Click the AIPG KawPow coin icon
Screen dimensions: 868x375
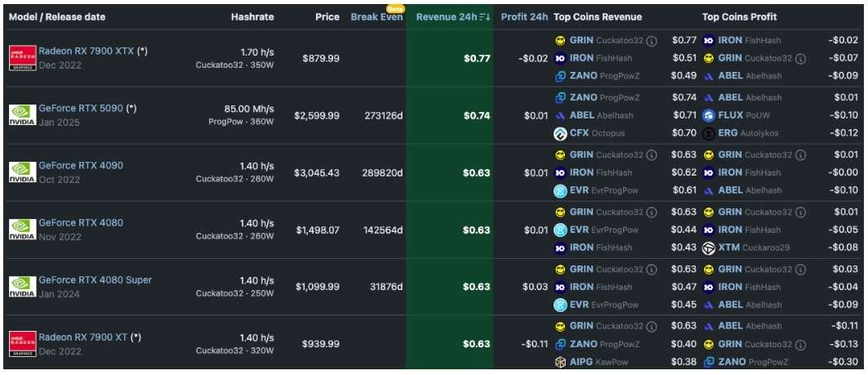561,362
